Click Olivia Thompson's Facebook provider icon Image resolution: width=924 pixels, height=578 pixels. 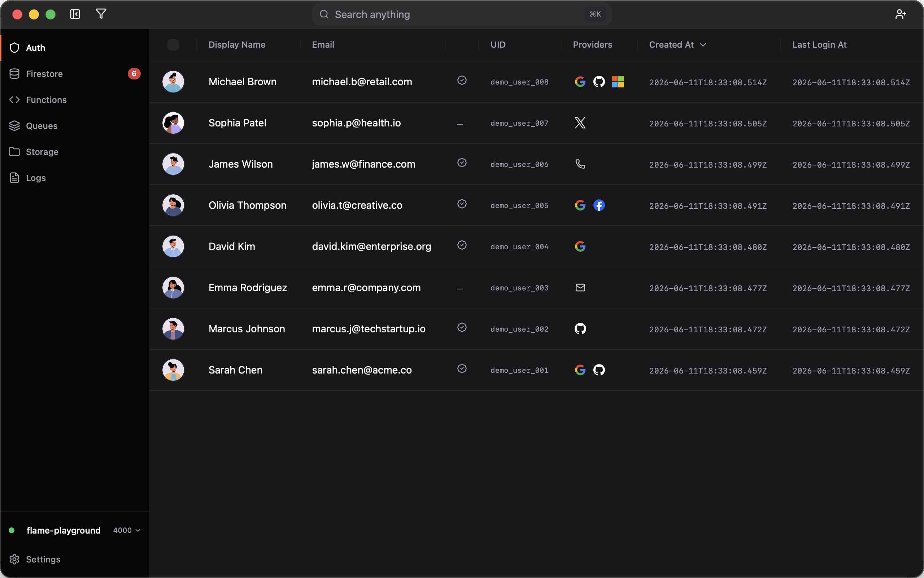point(599,205)
